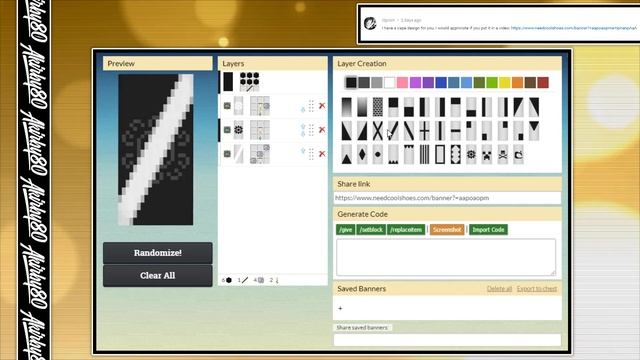This screenshot has height=360, width=640.
Task: Delete the white circle layer
Action: coord(322,106)
